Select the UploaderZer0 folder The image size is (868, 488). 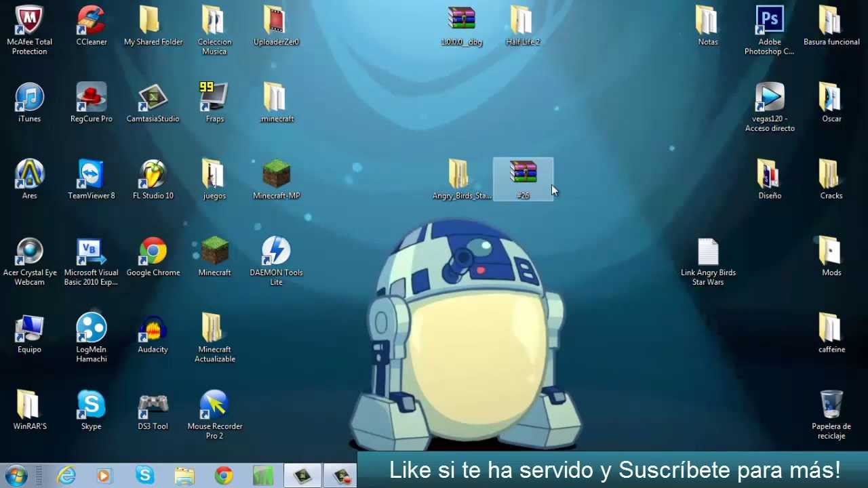click(276, 26)
